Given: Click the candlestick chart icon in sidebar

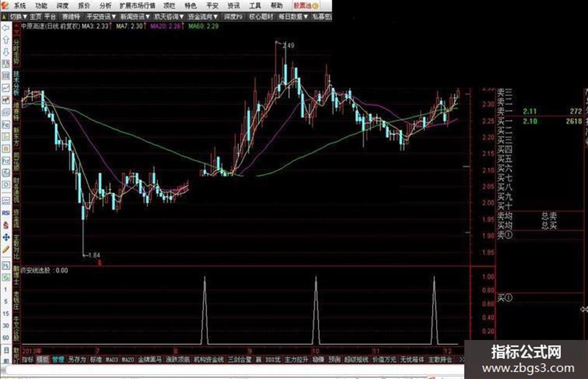Looking at the screenshot, I should [6, 100].
